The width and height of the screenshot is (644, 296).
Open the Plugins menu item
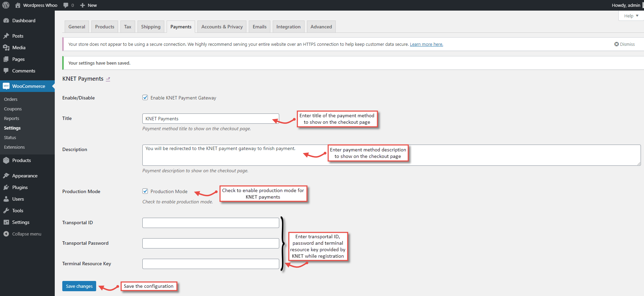tap(27, 187)
